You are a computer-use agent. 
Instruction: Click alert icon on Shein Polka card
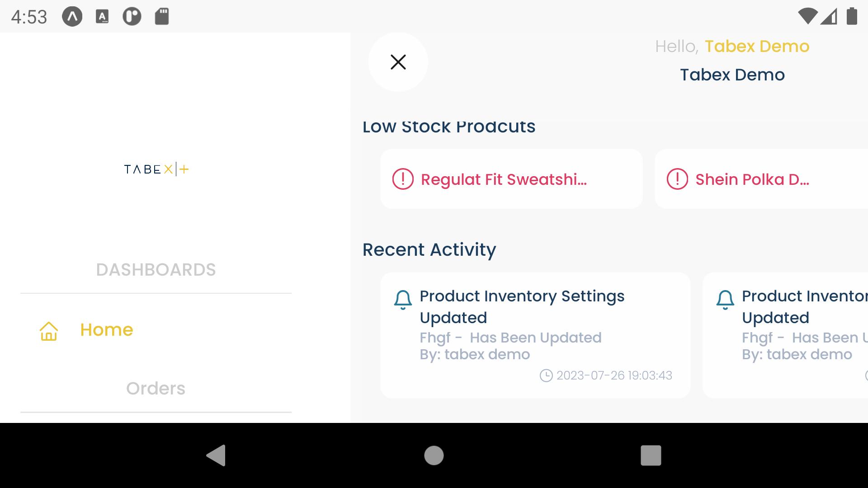click(677, 179)
